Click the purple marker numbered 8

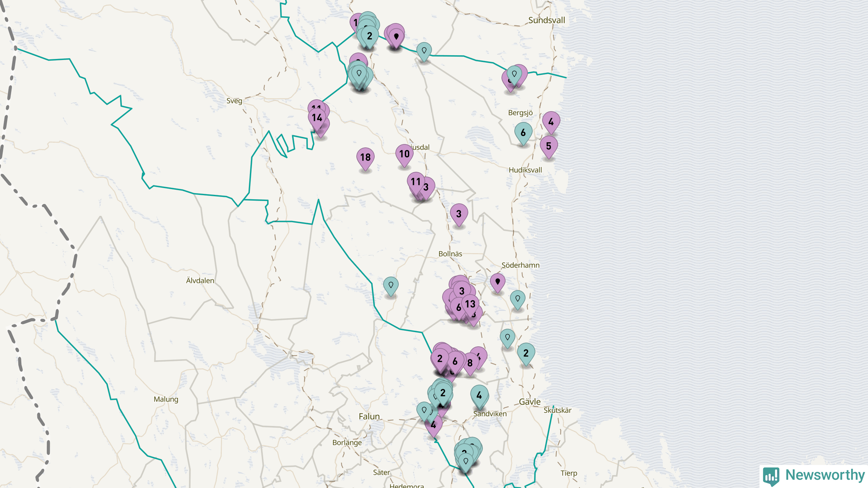[470, 364]
